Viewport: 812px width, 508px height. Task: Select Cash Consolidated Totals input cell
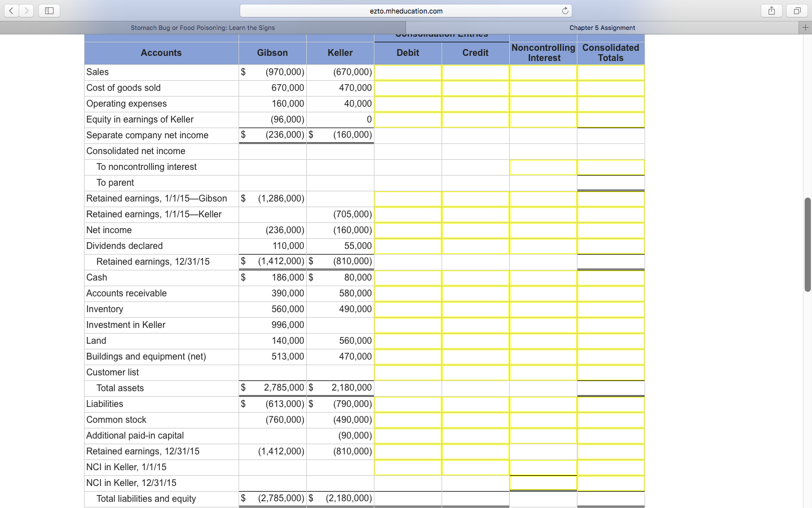(611, 278)
